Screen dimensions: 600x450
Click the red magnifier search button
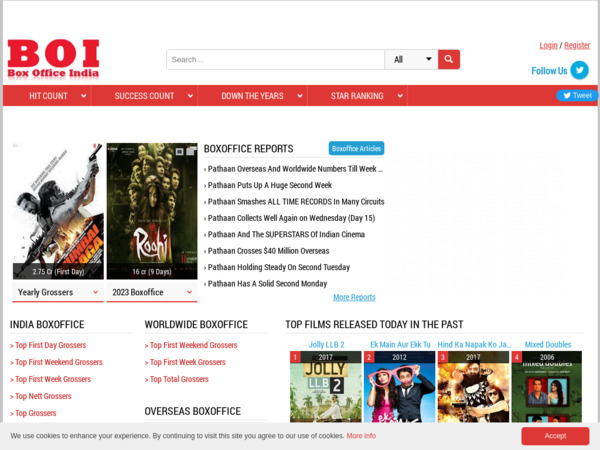(449, 59)
